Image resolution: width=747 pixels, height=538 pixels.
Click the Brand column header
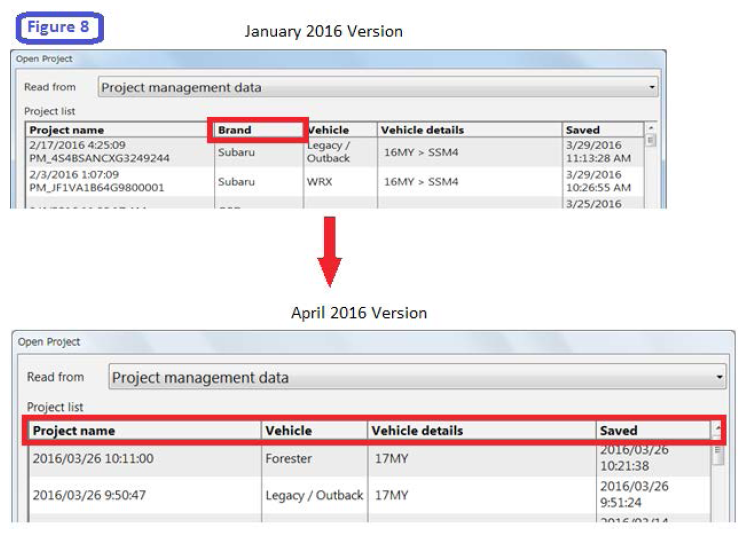tap(257, 130)
